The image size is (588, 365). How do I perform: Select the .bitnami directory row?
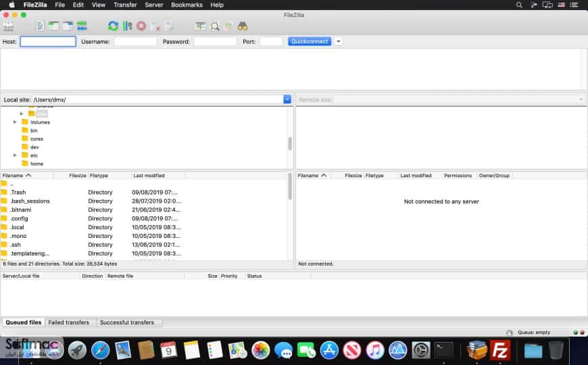(145, 210)
